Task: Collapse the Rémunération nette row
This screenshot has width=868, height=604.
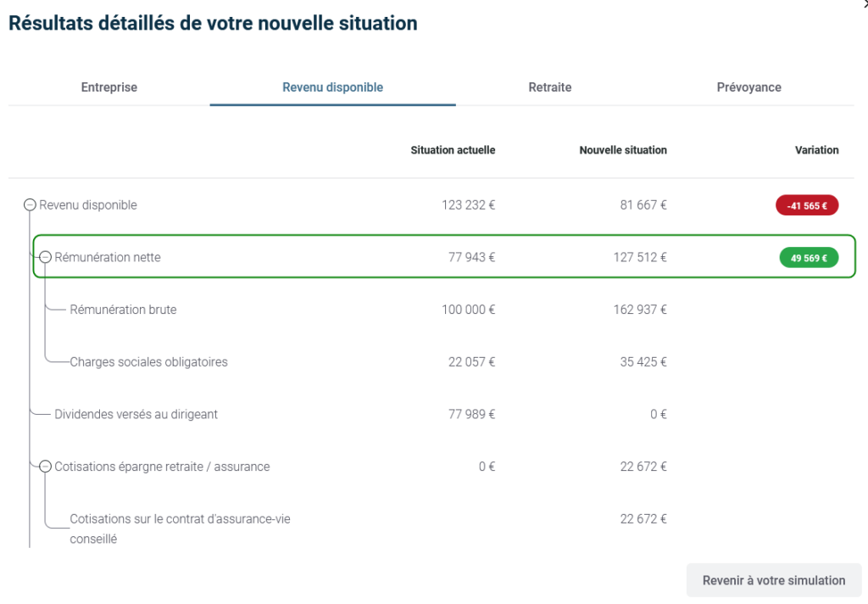Action: (x=46, y=257)
